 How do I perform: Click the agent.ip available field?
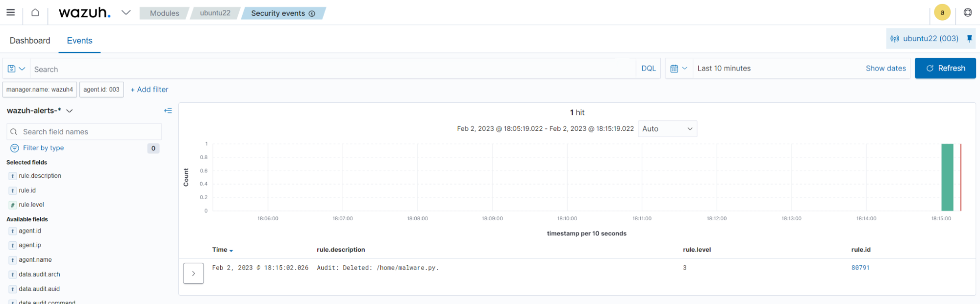(x=30, y=245)
